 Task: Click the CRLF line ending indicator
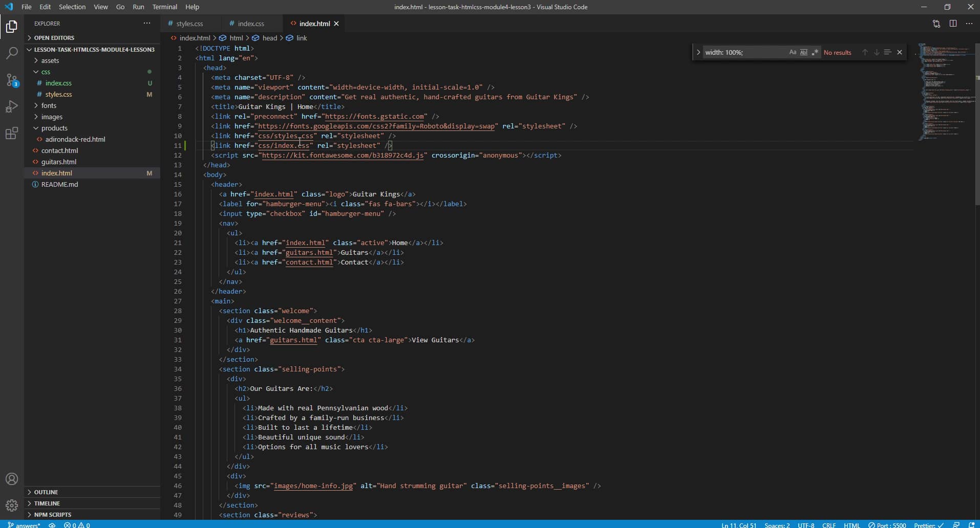click(x=829, y=525)
